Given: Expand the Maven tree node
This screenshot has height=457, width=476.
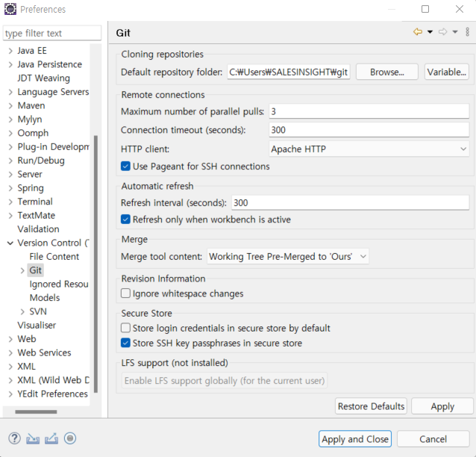Looking at the screenshot, I should pyautogui.click(x=10, y=106).
